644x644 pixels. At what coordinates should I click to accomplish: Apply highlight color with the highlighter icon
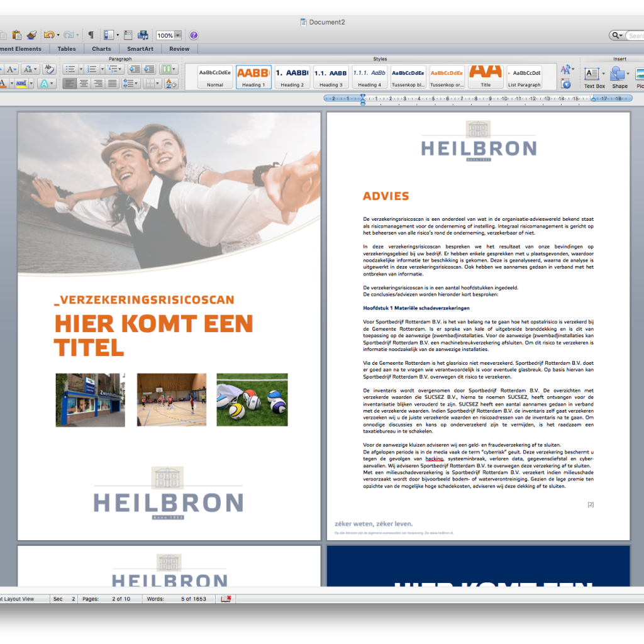point(20,83)
